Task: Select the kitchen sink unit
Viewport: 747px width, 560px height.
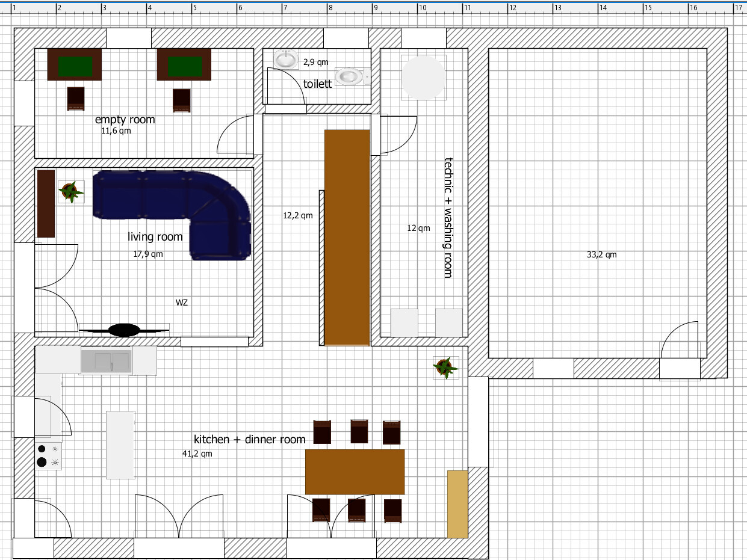Action: 106,361
